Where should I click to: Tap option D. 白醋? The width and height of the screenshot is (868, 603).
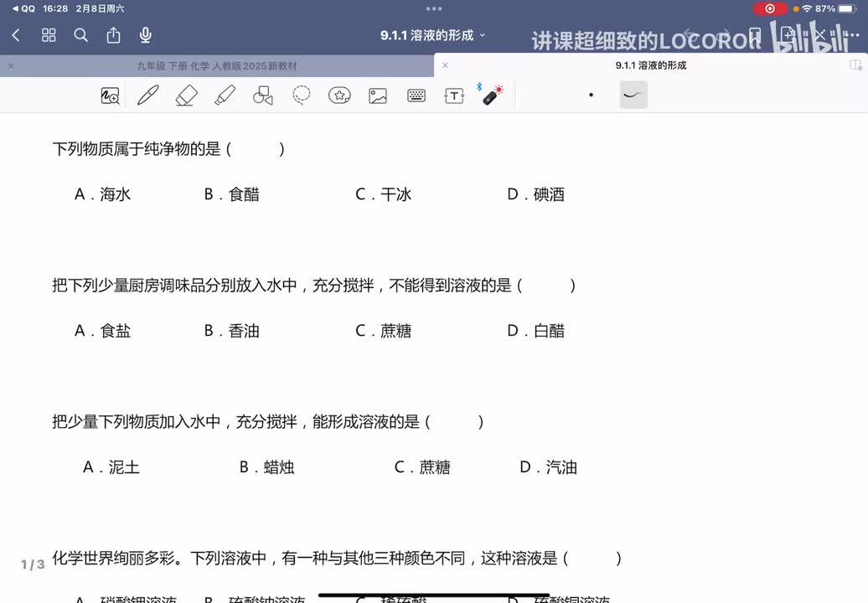[x=536, y=331]
